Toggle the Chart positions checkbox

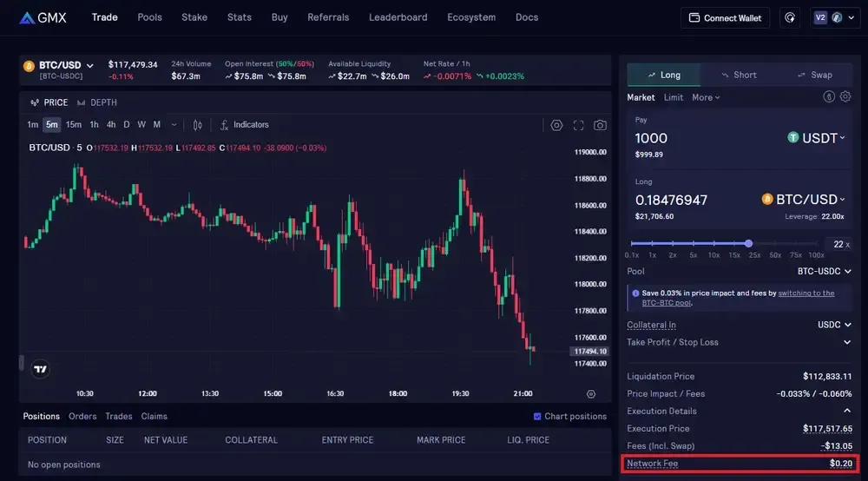pos(537,416)
